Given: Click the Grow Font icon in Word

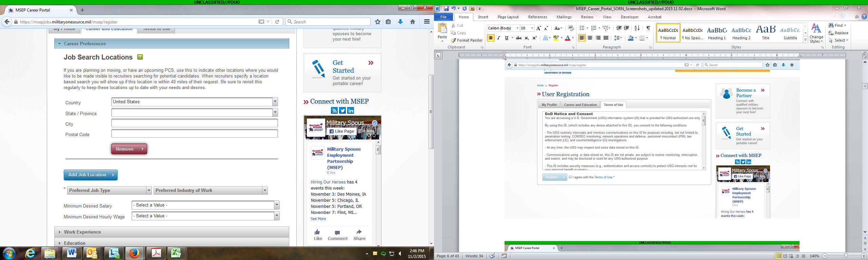Looking at the screenshot, I should tap(538, 28).
